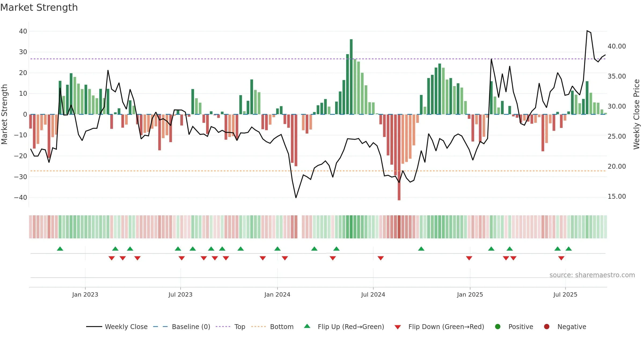Toggle Flip Up (Red→Green) legend entry
The image size is (644, 362).
pos(344,327)
